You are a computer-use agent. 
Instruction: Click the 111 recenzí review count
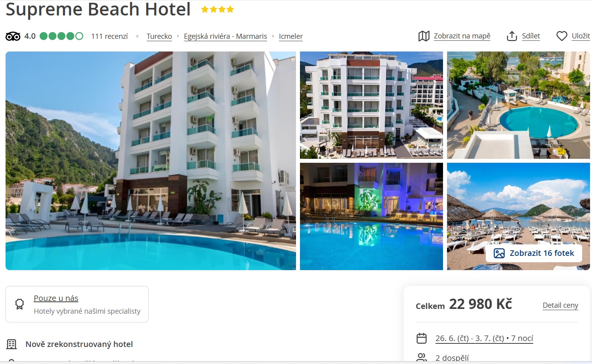coord(109,36)
